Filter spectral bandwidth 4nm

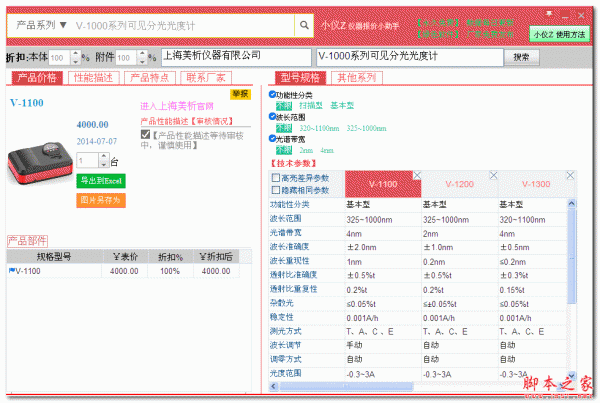pyautogui.click(x=327, y=150)
